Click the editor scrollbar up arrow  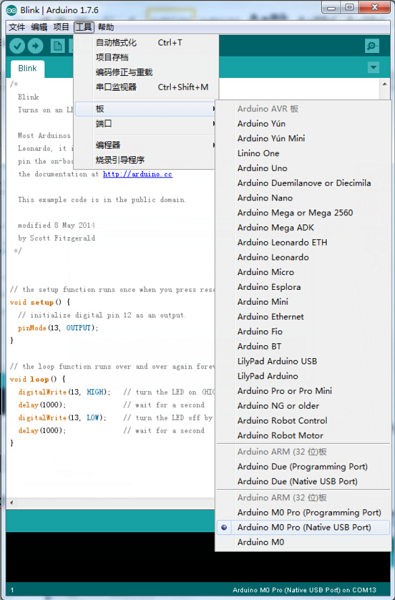coord(384,84)
